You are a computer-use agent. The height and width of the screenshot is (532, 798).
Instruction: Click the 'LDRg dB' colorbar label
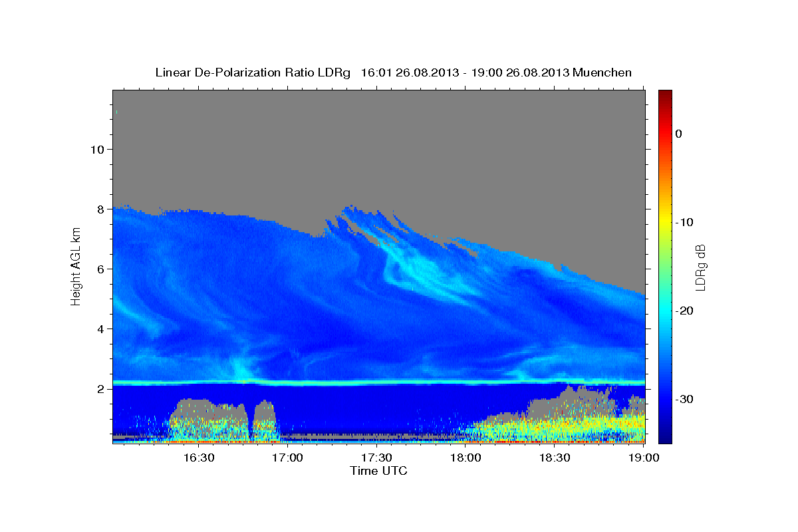700,267
